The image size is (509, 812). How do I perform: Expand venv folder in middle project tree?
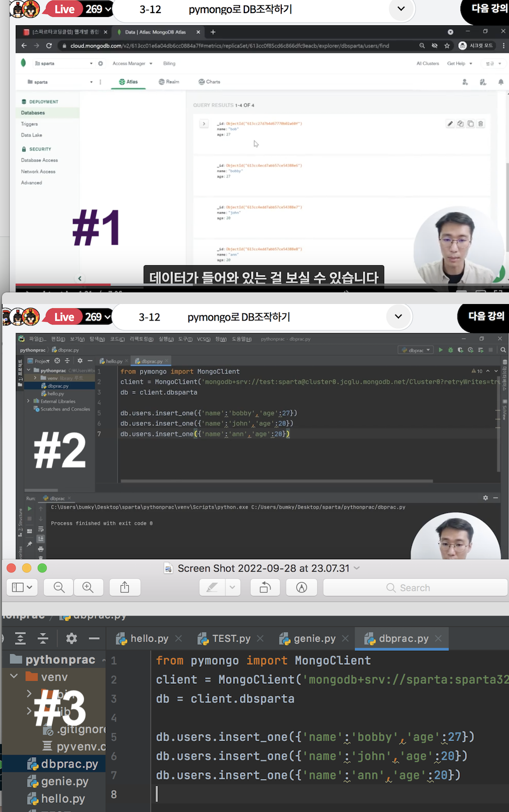point(35,378)
